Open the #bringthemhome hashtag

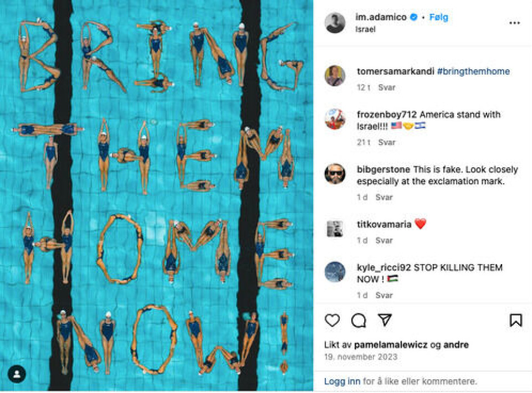click(x=473, y=71)
